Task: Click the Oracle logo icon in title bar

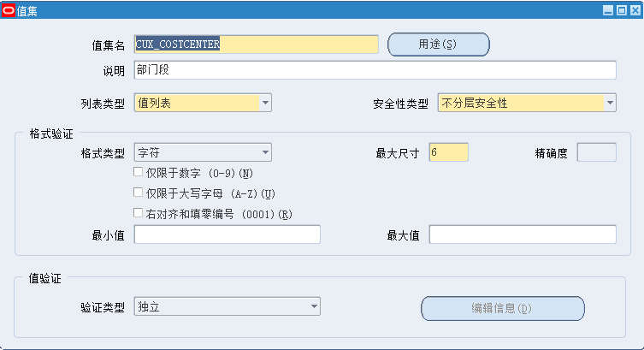Action: tap(9, 9)
